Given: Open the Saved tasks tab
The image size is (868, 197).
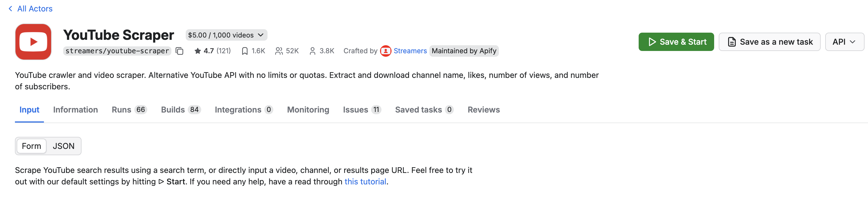Looking at the screenshot, I should [424, 110].
